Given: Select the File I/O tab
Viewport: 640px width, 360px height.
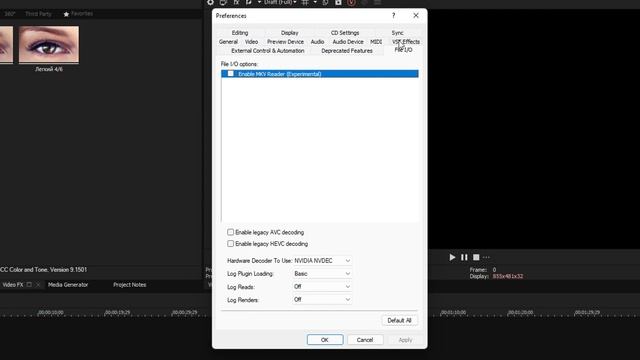Looking at the screenshot, I should 403,50.
